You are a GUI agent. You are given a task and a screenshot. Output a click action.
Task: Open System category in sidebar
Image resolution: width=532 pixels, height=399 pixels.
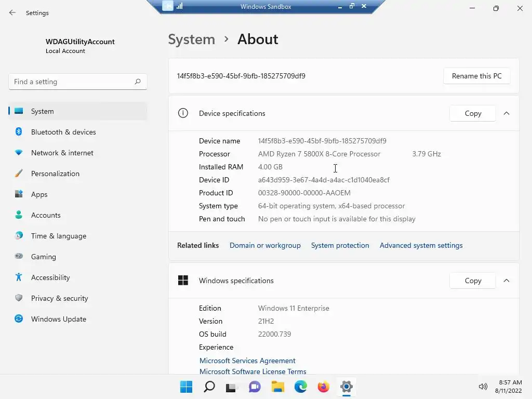78,111
